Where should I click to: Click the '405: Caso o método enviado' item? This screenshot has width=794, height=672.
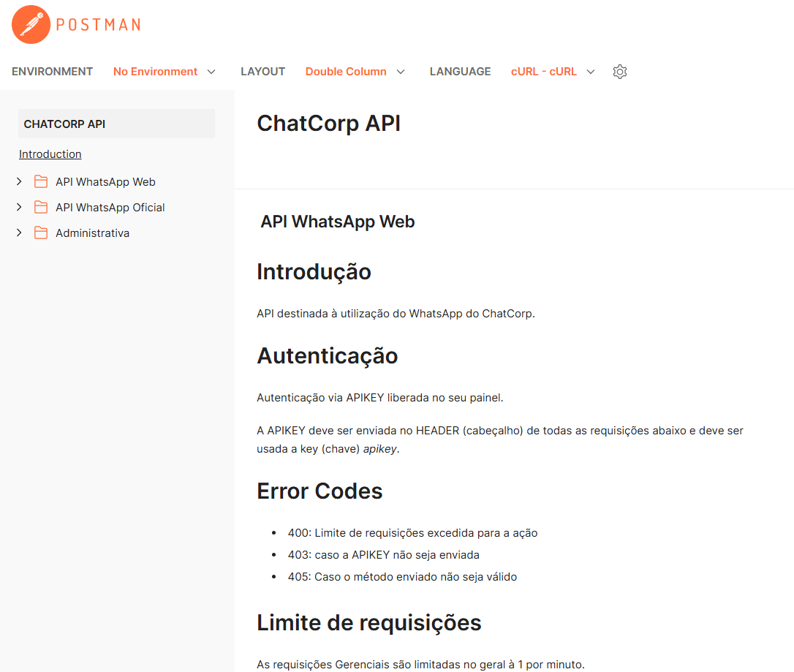[x=402, y=577]
